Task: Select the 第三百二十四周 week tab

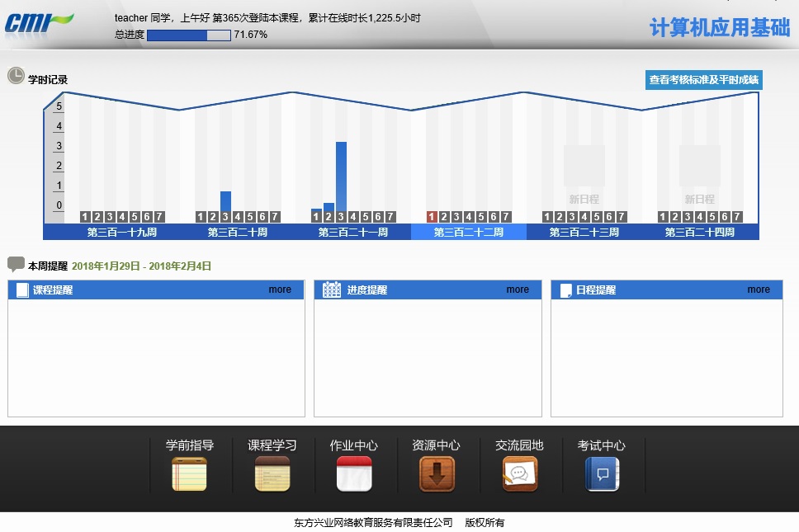Action: (x=700, y=232)
